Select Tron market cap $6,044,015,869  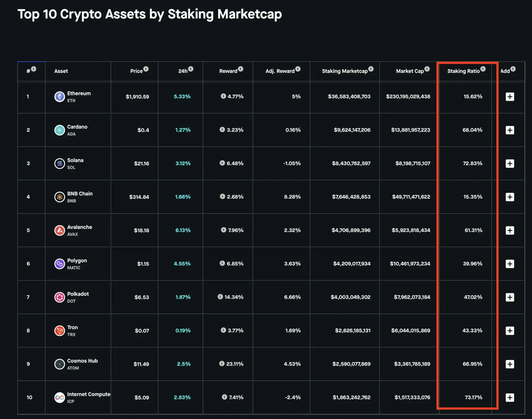(x=411, y=331)
